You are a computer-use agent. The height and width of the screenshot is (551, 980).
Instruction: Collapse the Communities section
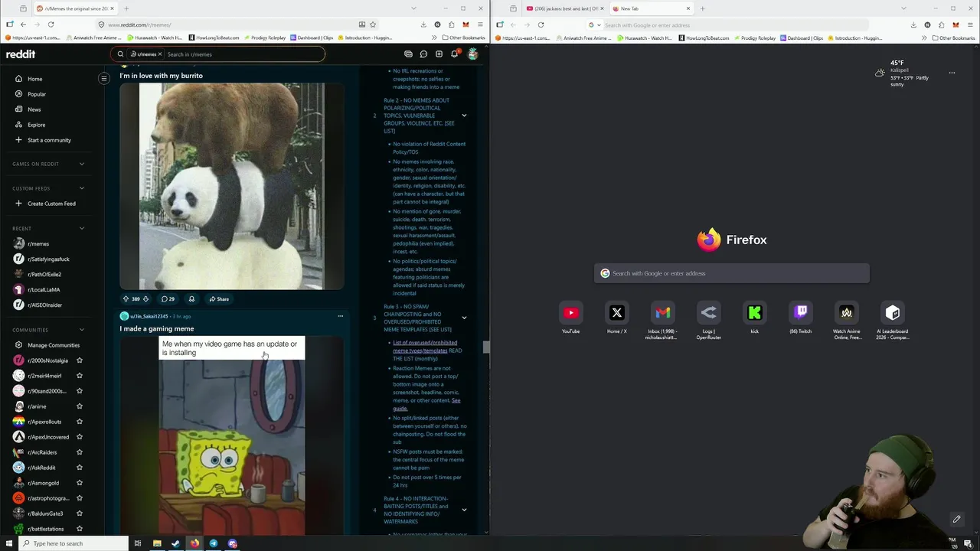[81, 330]
